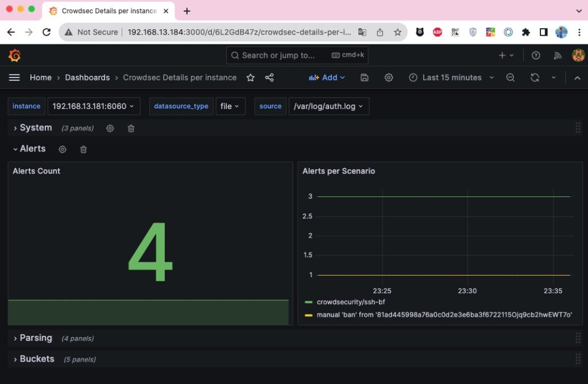Viewport: 588px width, 384px height.
Task: Open dashboard settings gear icon
Action: coord(389,77)
